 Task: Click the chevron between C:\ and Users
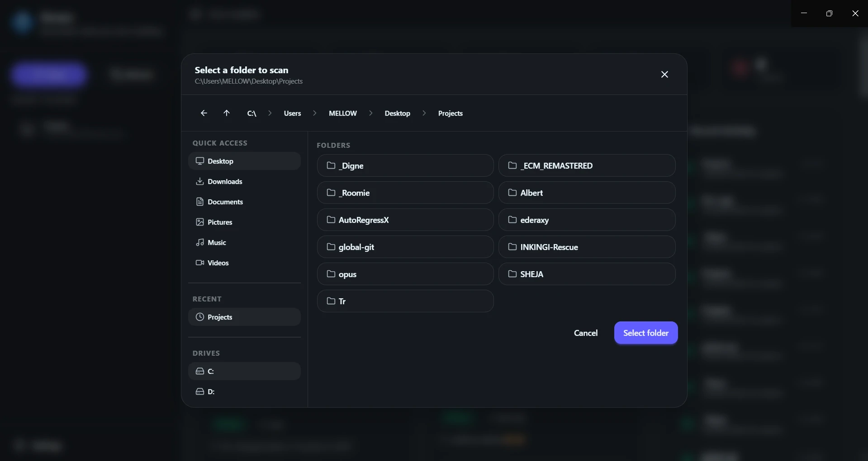pos(270,113)
